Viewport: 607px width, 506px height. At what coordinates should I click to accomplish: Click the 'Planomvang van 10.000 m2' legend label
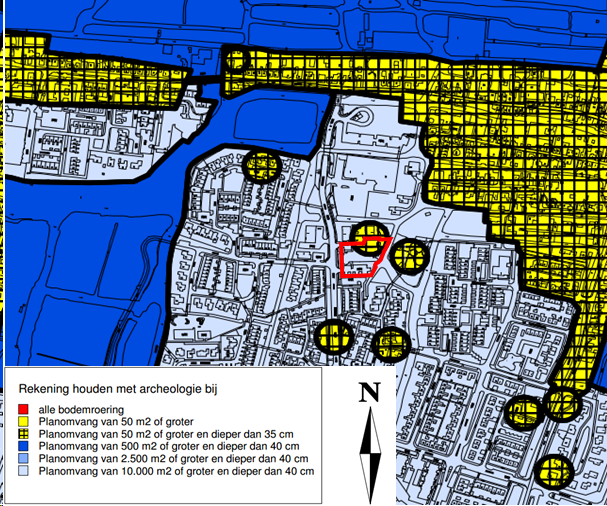[105, 472]
